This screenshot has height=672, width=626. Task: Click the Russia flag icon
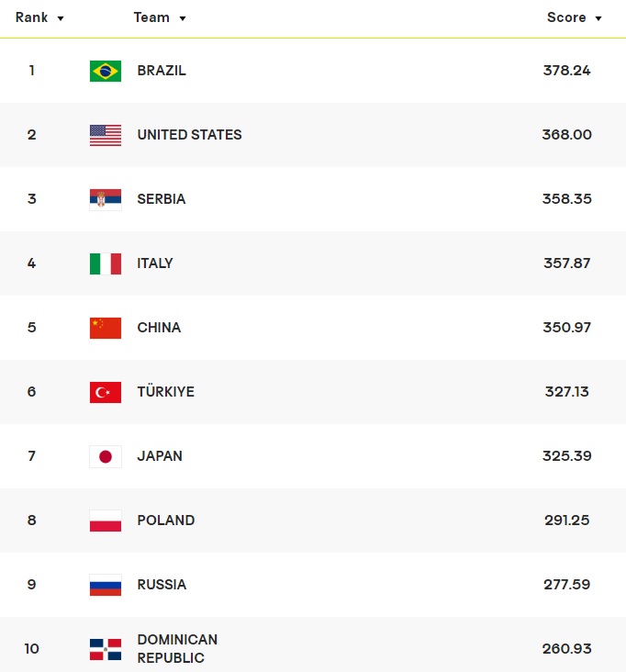click(x=106, y=585)
